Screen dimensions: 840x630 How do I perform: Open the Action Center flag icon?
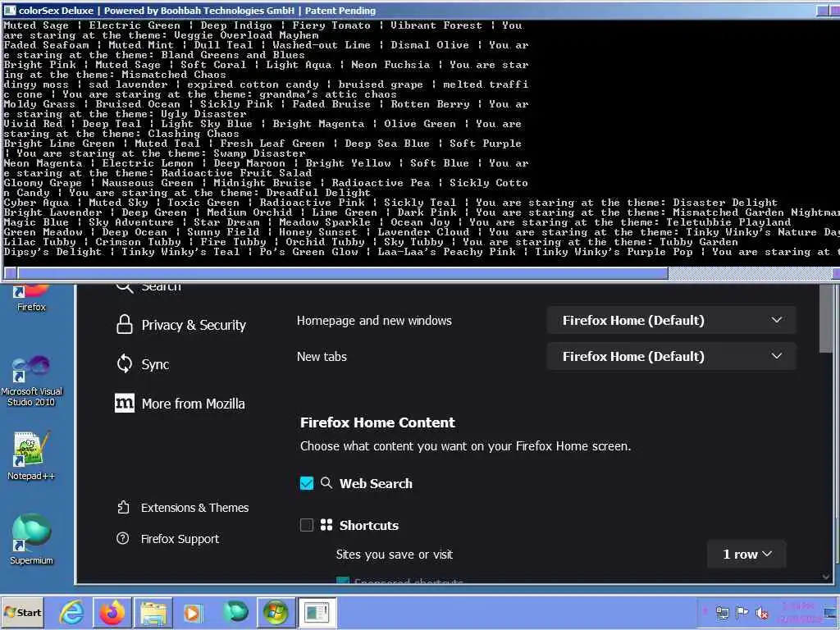pyautogui.click(x=742, y=612)
